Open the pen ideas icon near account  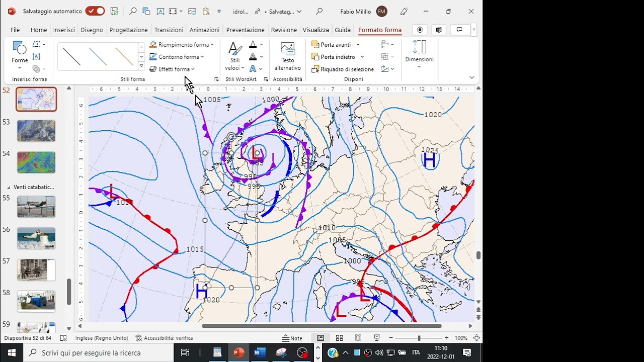[404, 11]
